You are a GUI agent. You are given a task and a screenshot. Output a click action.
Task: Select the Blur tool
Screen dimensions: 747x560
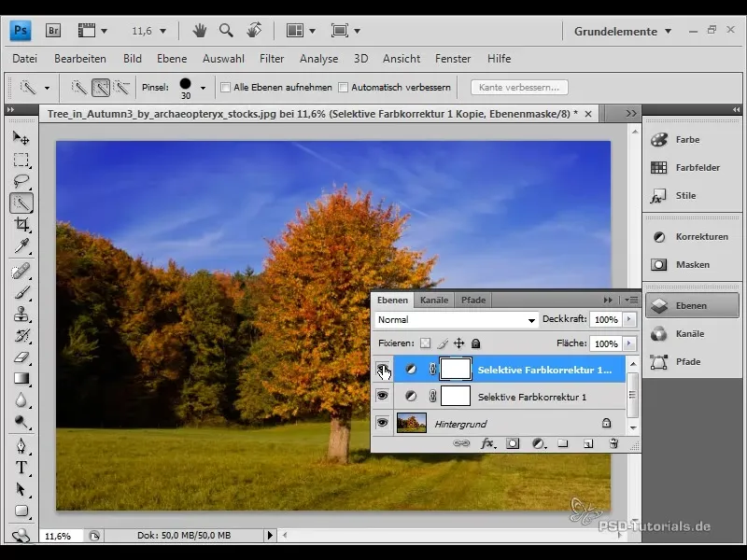21,400
